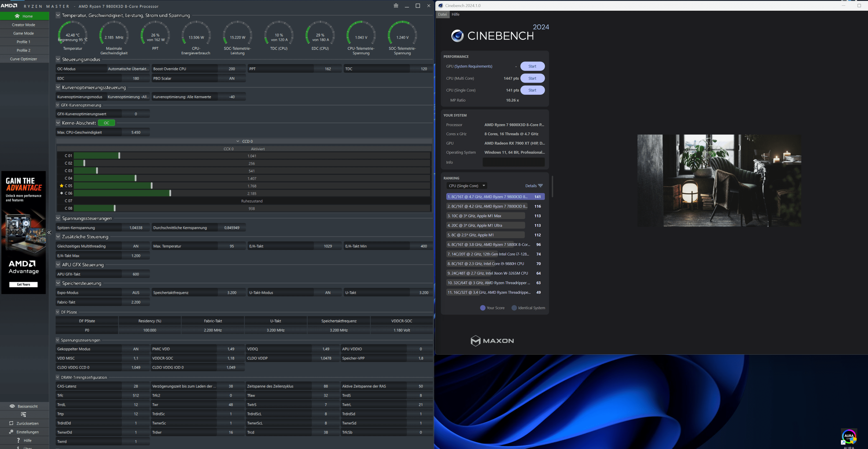868x449 pixels.
Task: Collapse the DF PState subsection
Action: pos(58,312)
